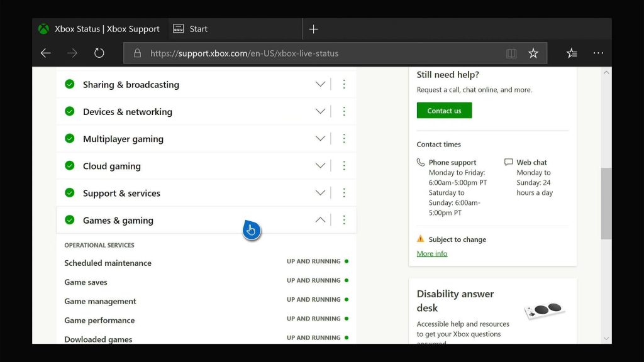Click the Contact times label
This screenshot has height=362, width=644.
point(438,145)
